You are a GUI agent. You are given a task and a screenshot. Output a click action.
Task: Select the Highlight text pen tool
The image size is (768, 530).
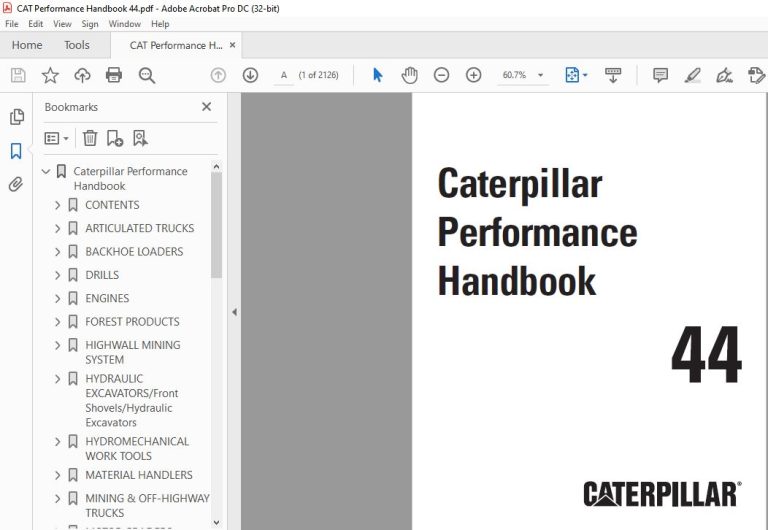click(x=692, y=75)
